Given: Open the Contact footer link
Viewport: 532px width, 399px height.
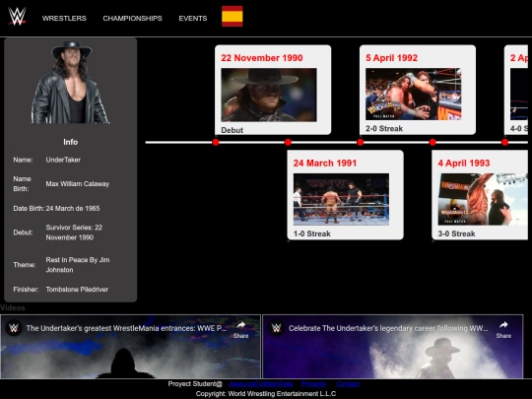Looking at the screenshot, I should 348,384.
